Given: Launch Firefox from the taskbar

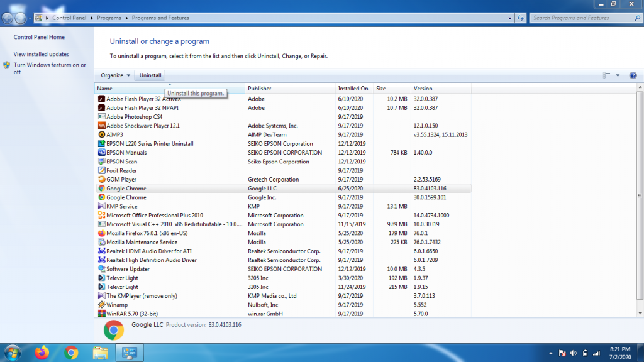Looking at the screenshot, I should pos(42,353).
